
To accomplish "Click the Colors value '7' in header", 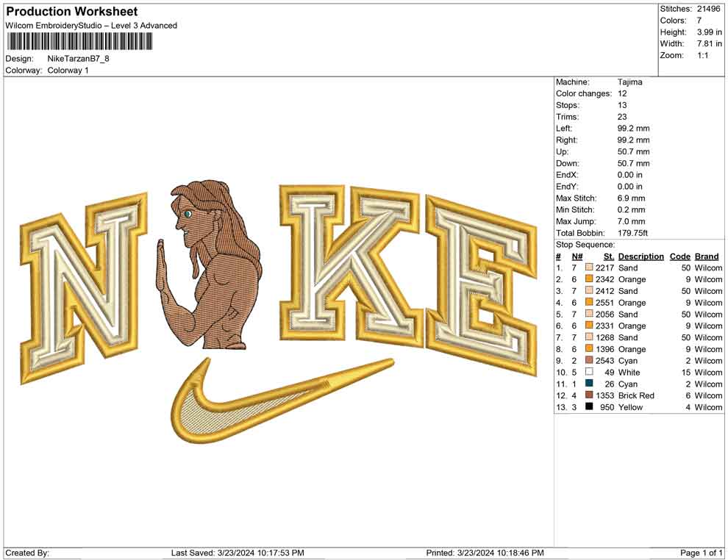I will tap(699, 21).
